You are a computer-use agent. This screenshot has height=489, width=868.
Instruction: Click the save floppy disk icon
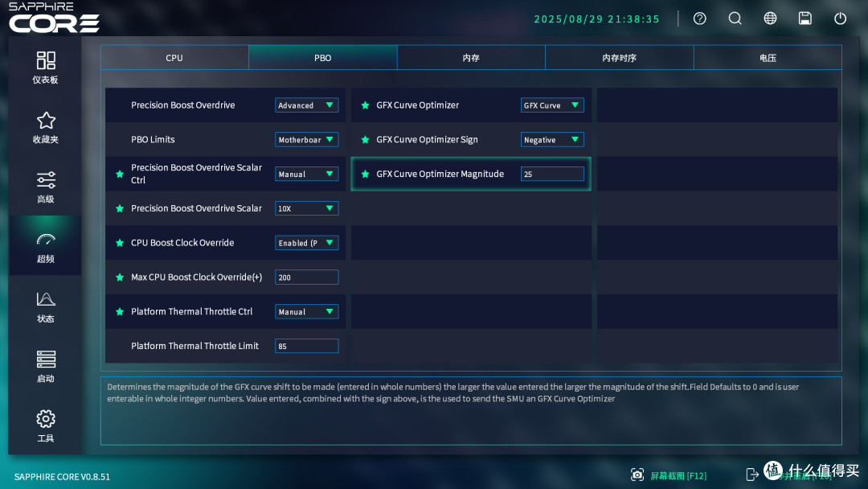click(x=805, y=18)
